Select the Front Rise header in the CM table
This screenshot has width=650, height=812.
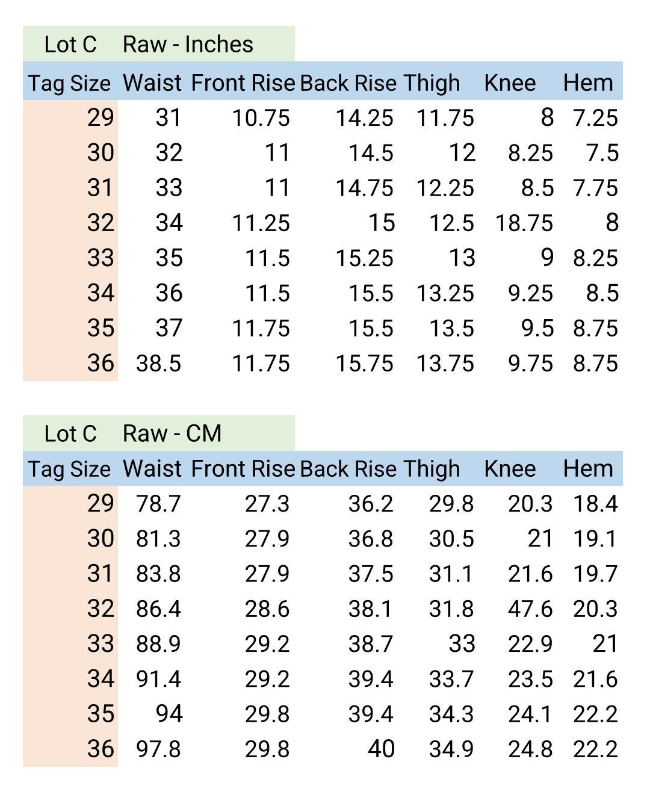click(243, 469)
